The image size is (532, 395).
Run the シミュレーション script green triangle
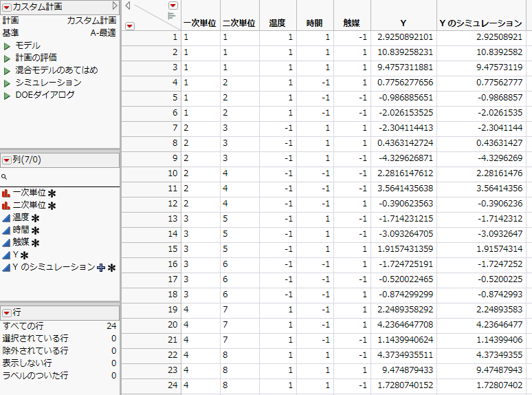pyautogui.click(x=7, y=83)
